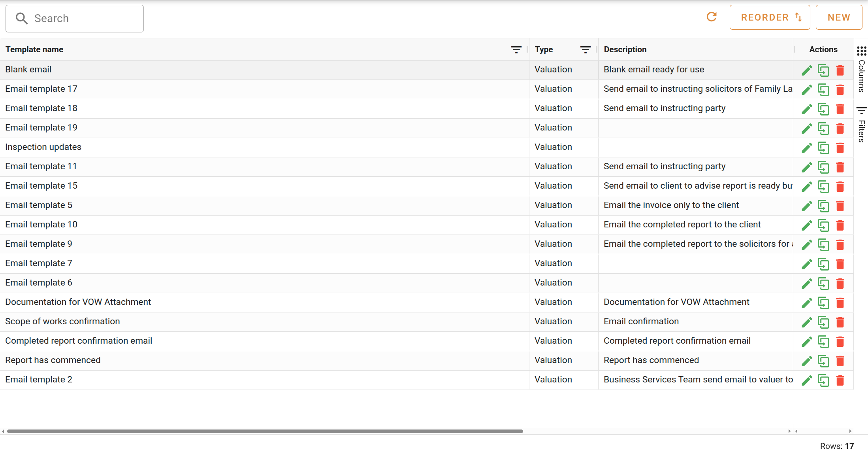Click the REORDER button
The image size is (868, 456).
coord(770,17)
